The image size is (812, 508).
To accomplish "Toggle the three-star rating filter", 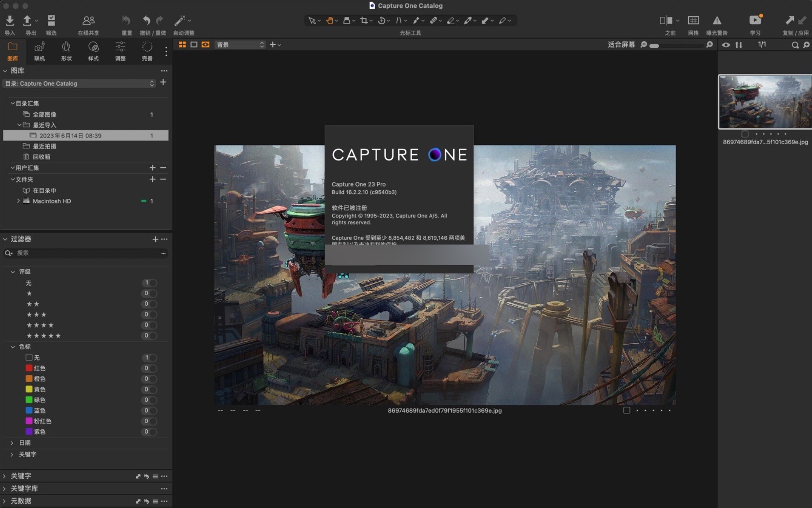I will tap(149, 315).
